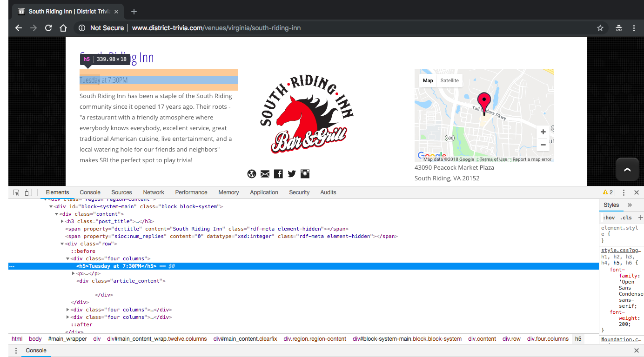Collapse the div class content node

tap(57, 214)
